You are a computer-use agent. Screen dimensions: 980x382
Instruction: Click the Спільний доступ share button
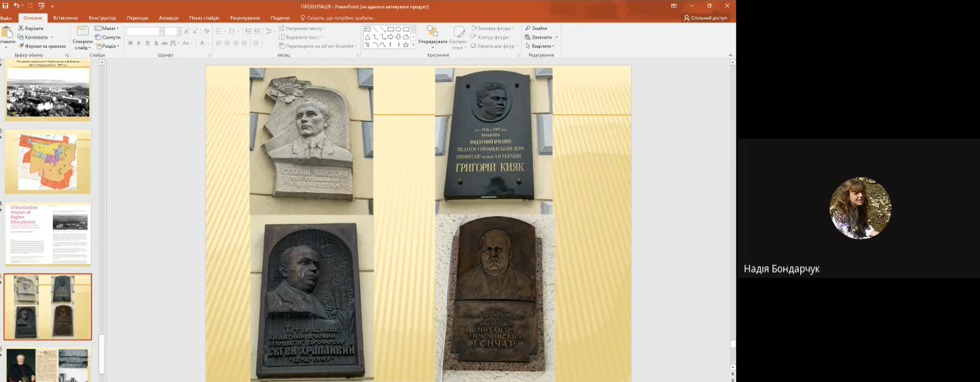(x=705, y=18)
